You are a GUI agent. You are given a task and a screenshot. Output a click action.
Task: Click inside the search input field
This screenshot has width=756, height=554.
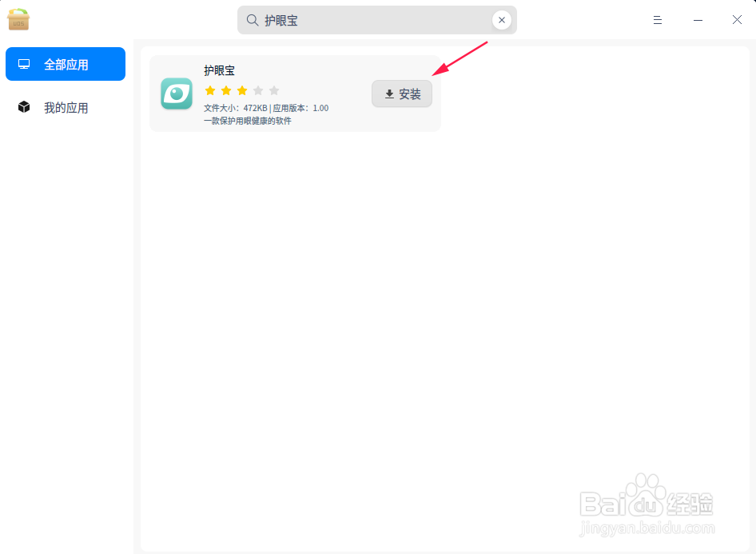click(x=360, y=19)
